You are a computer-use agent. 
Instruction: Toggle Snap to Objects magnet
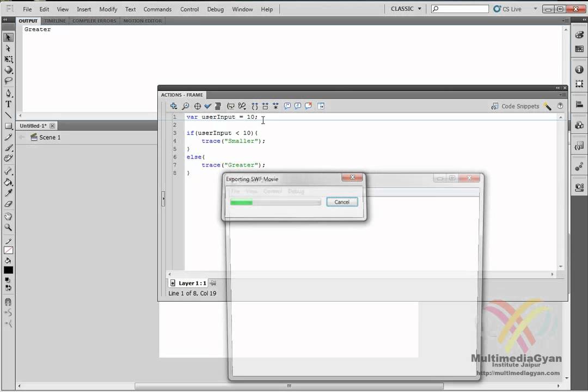click(8, 302)
